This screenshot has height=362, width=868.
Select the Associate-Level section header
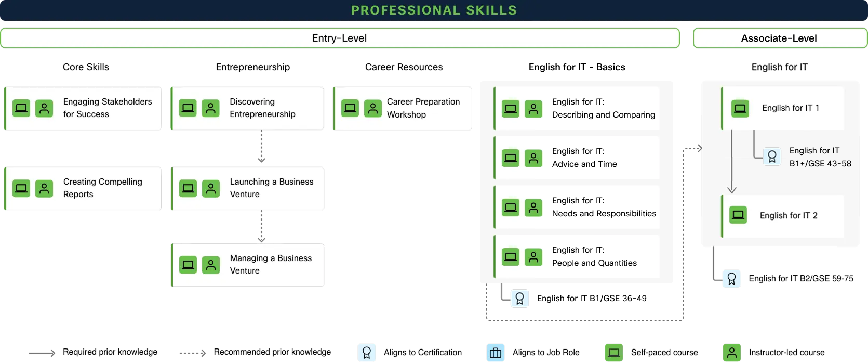(779, 38)
